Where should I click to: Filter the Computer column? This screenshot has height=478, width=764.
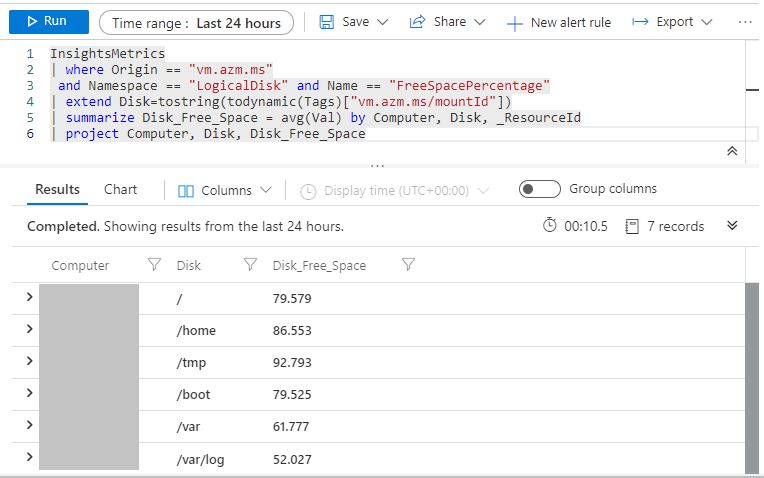click(x=154, y=265)
